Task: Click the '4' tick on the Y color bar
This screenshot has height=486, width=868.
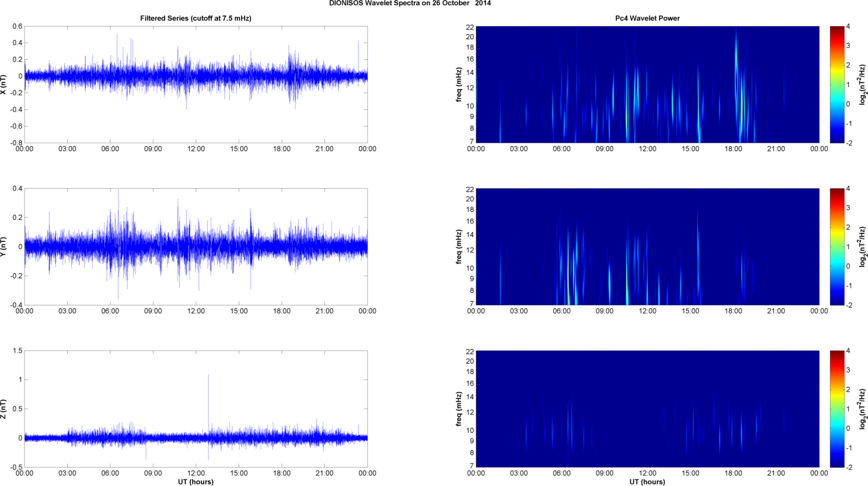Action: [848, 188]
